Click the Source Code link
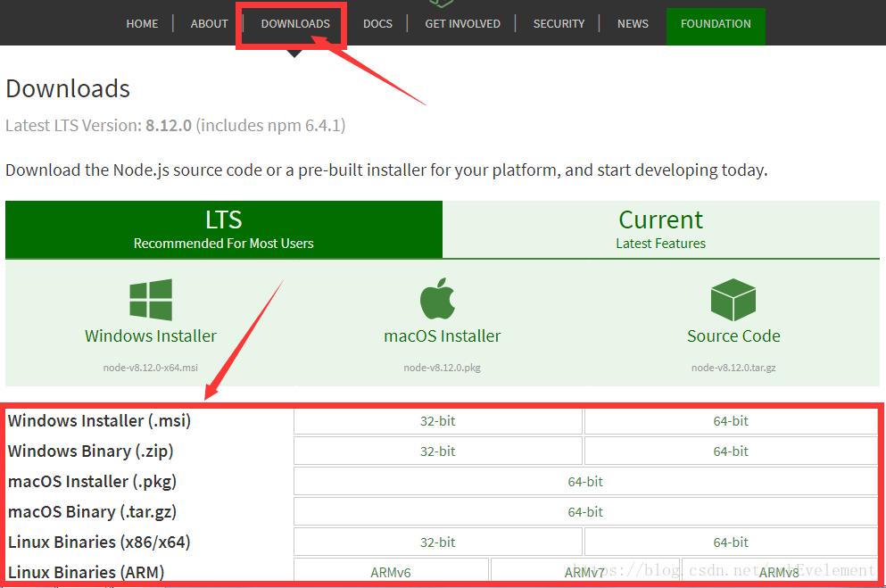Image resolution: width=886 pixels, height=588 pixels. [x=733, y=336]
